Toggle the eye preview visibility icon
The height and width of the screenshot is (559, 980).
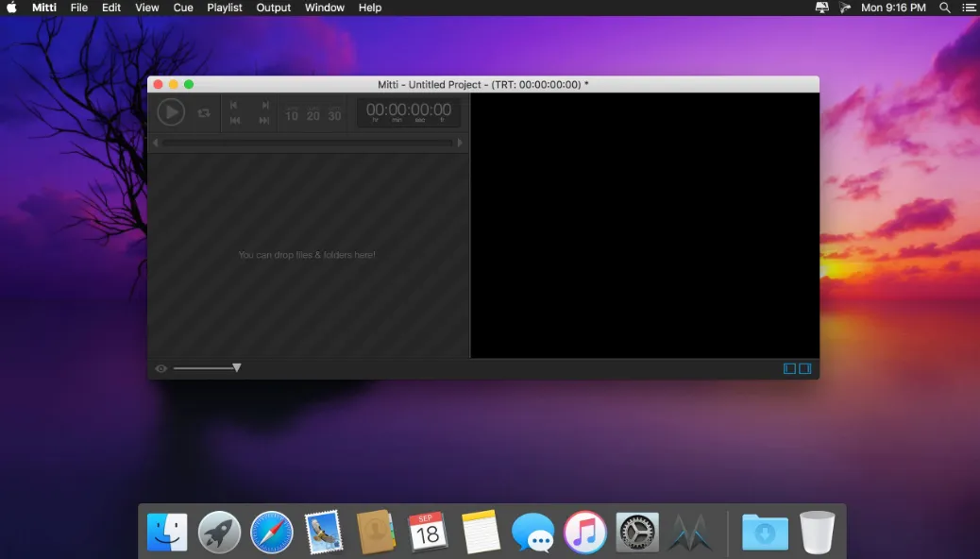pyautogui.click(x=161, y=369)
